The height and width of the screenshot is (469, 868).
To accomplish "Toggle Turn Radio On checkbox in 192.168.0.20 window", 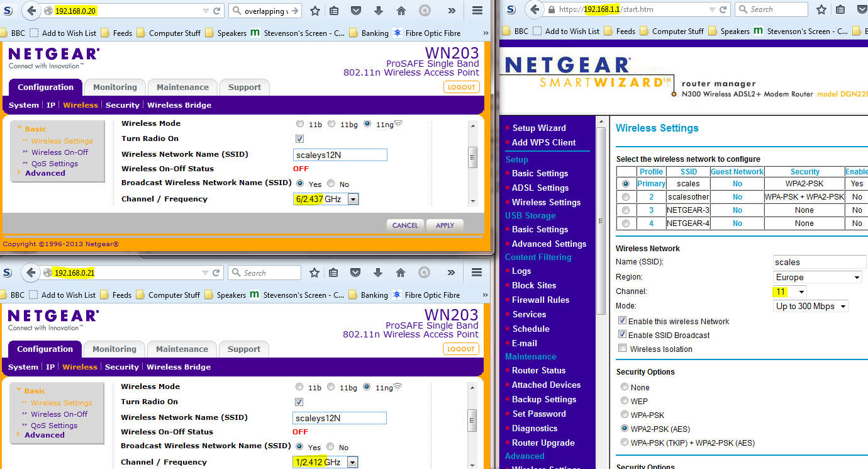I will tap(299, 138).
